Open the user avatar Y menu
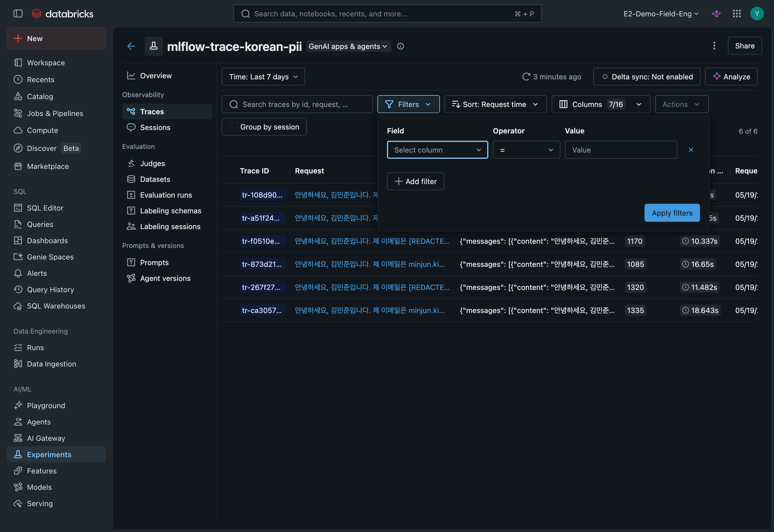This screenshot has width=774, height=532. pyautogui.click(x=757, y=14)
